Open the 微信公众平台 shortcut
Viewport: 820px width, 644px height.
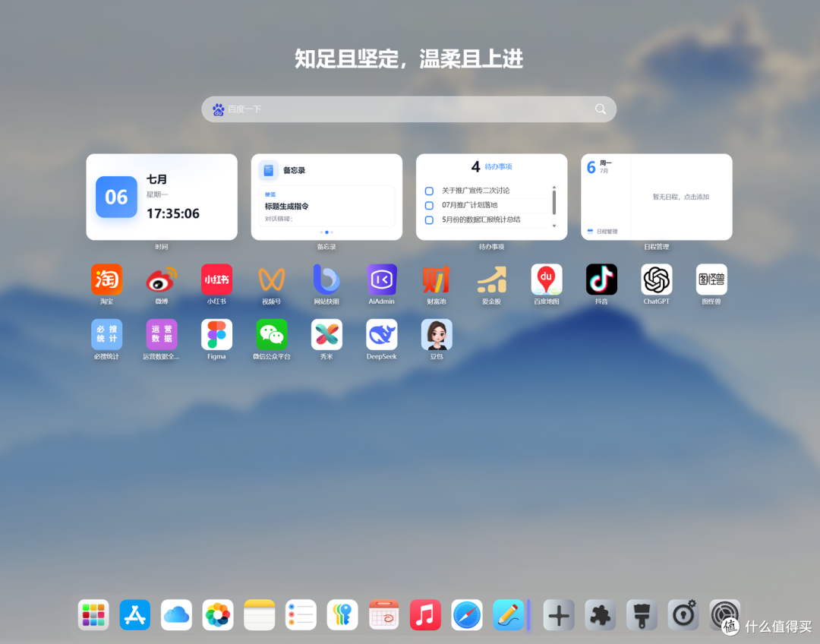[271, 334]
